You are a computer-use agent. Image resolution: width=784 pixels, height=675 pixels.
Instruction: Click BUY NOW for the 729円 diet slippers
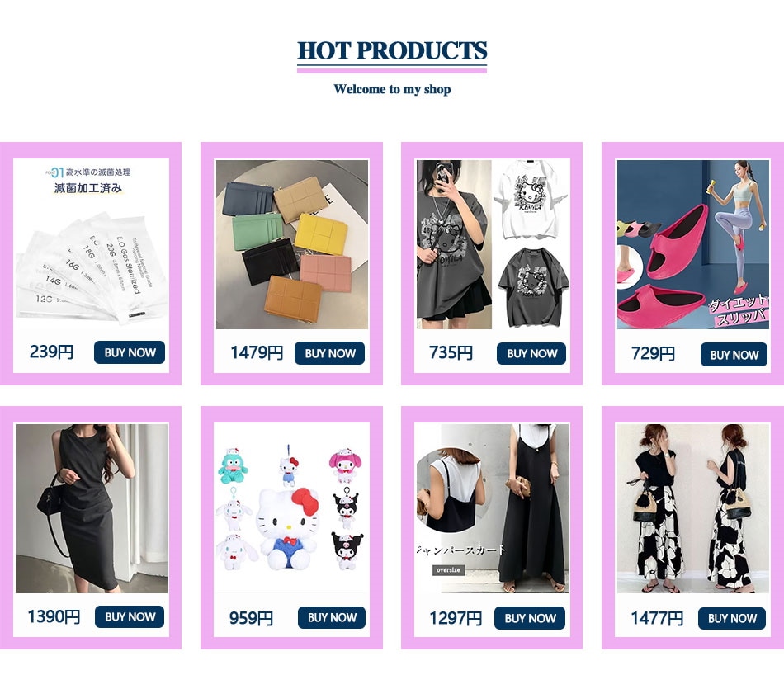pos(734,355)
